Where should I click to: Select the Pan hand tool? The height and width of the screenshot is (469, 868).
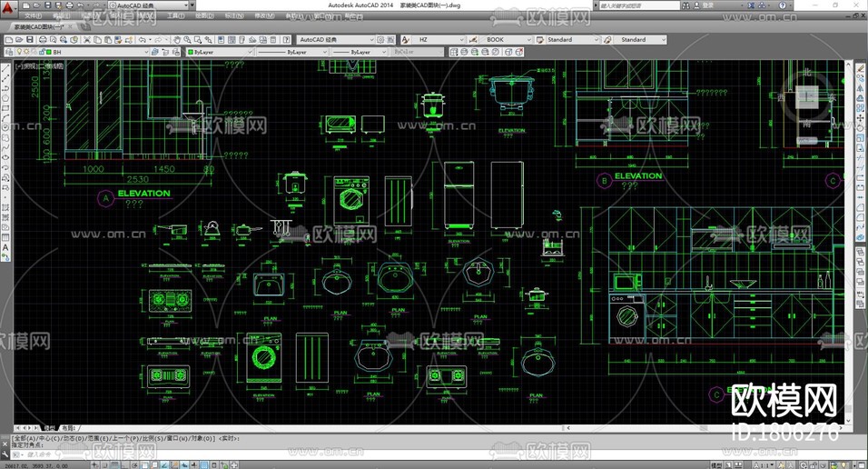tap(177, 39)
